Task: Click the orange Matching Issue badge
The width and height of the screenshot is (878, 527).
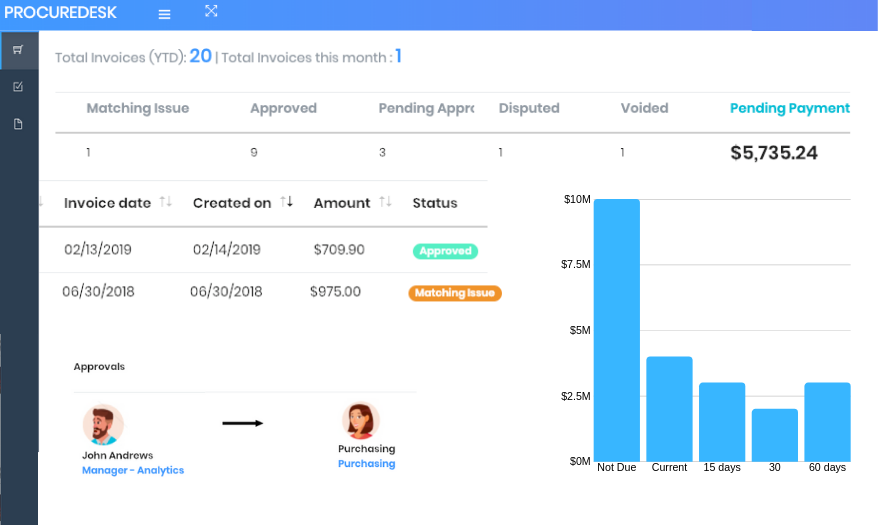Action: (455, 293)
